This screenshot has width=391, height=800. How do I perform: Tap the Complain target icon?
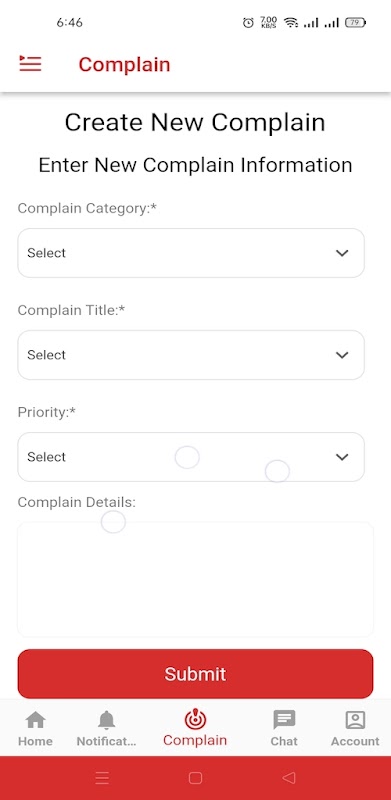pyautogui.click(x=195, y=719)
